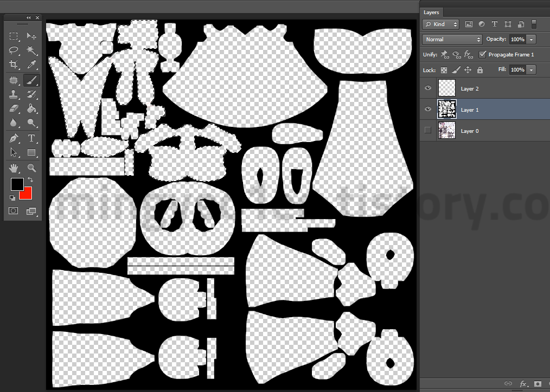This screenshot has height=392, width=550.
Task: Open the Normal blend mode dropdown
Action: (x=452, y=39)
